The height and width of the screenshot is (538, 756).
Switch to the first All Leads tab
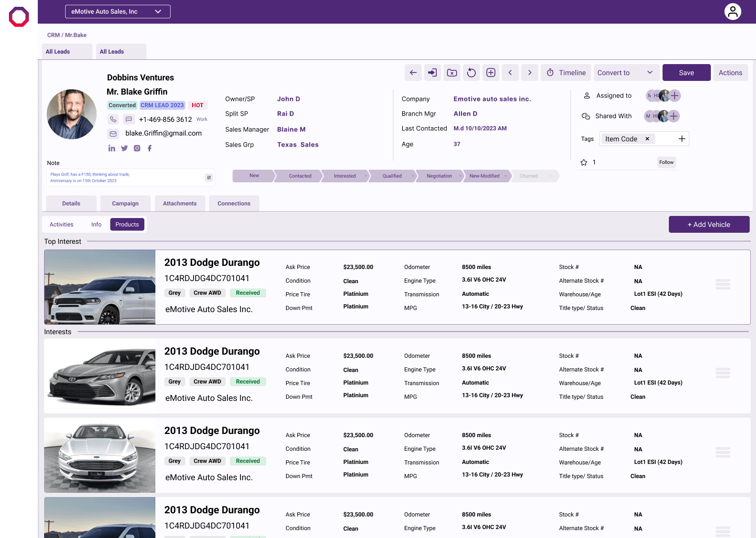67,51
